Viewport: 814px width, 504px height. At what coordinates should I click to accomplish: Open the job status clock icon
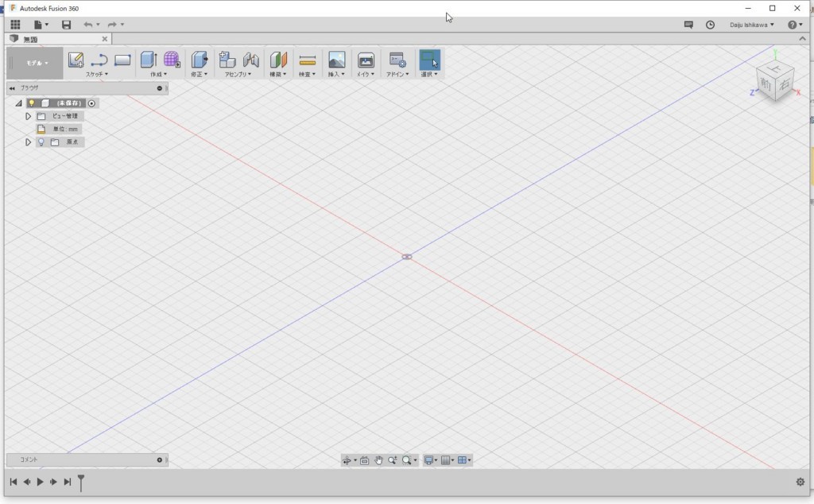(710, 25)
